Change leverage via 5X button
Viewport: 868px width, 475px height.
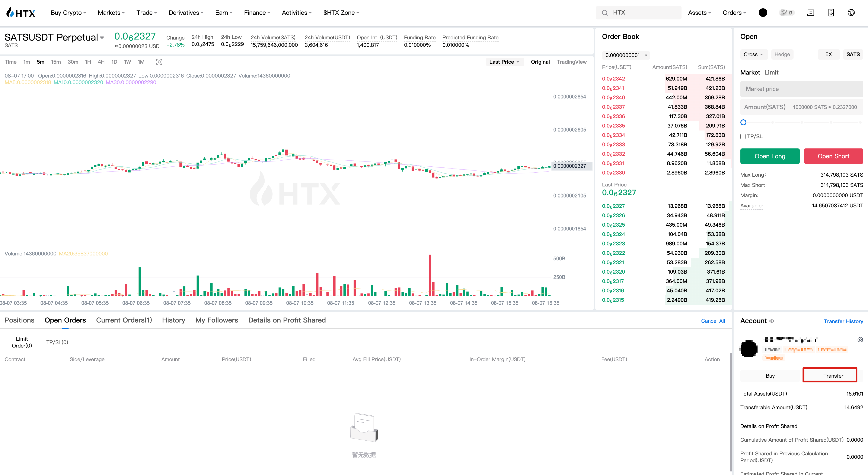828,54
